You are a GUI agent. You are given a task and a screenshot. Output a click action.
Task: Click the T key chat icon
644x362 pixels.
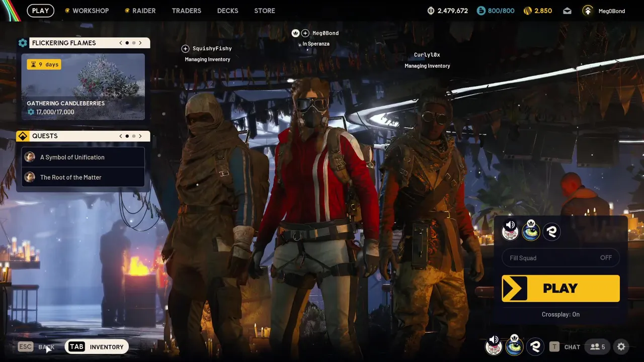tap(554, 346)
